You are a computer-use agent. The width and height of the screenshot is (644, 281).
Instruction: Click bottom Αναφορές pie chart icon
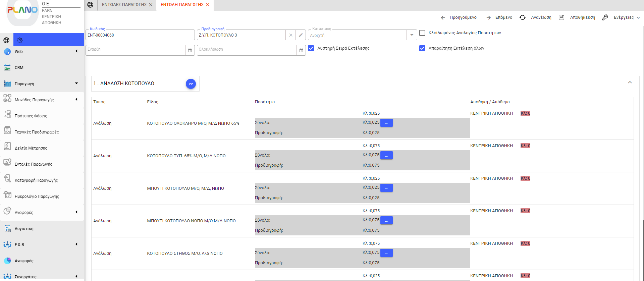[7, 261]
